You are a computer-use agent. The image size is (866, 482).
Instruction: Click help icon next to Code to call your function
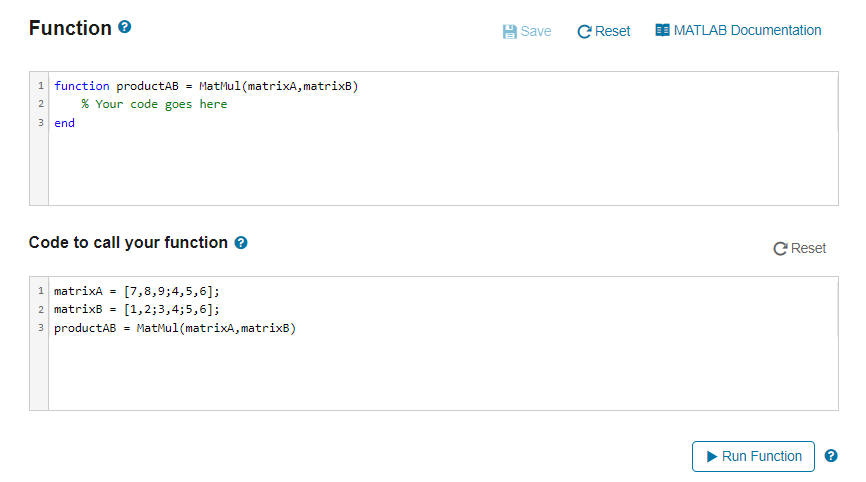click(241, 242)
